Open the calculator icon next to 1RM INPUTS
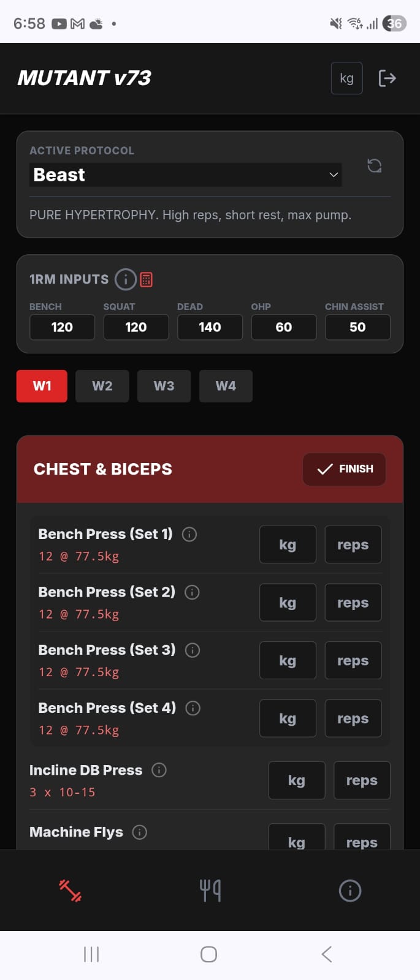420x980 pixels. [147, 279]
